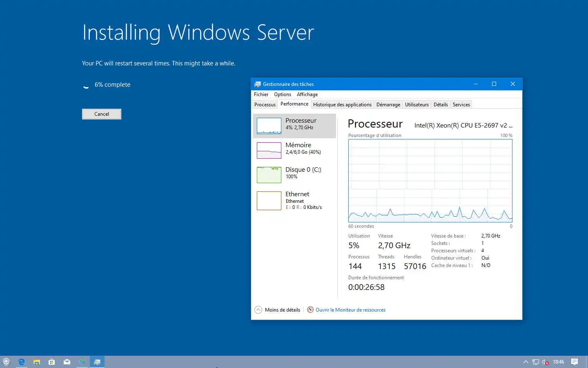Open the Affichage menu
The image size is (588, 368).
[307, 94]
